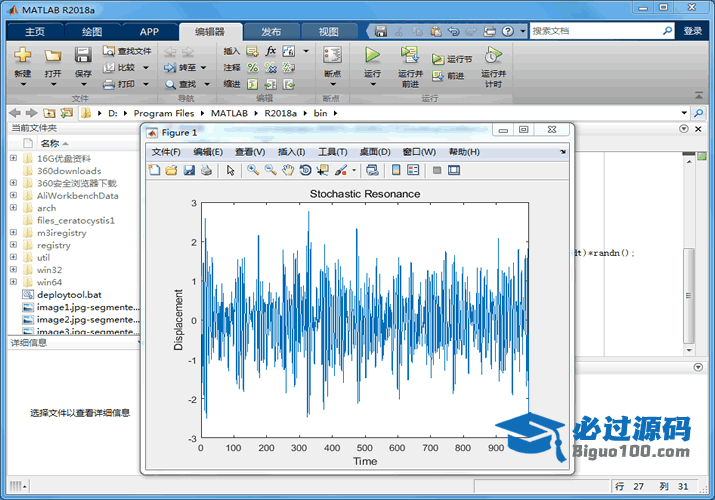
Task: Click the Save Figure icon
Action: [188, 170]
